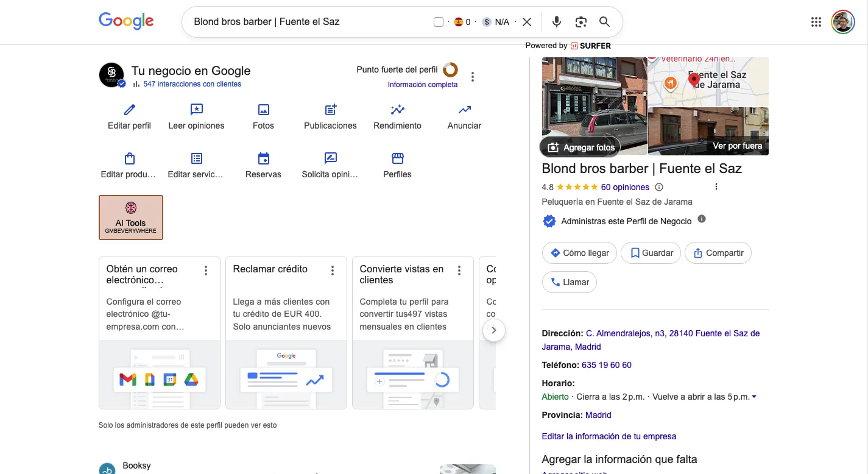The height and width of the screenshot is (474, 868).
Task: Open Editar productos bag icon
Action: pyautogui.click(x=129, y=158)
